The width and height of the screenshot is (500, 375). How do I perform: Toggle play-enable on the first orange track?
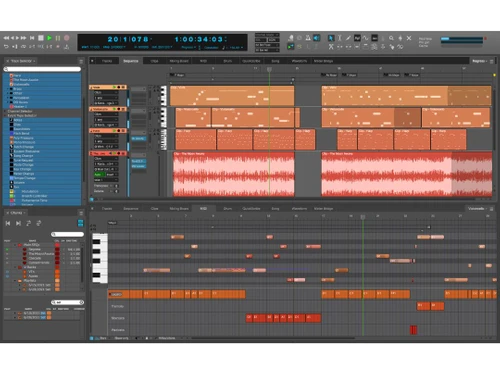tap(114, 87)
